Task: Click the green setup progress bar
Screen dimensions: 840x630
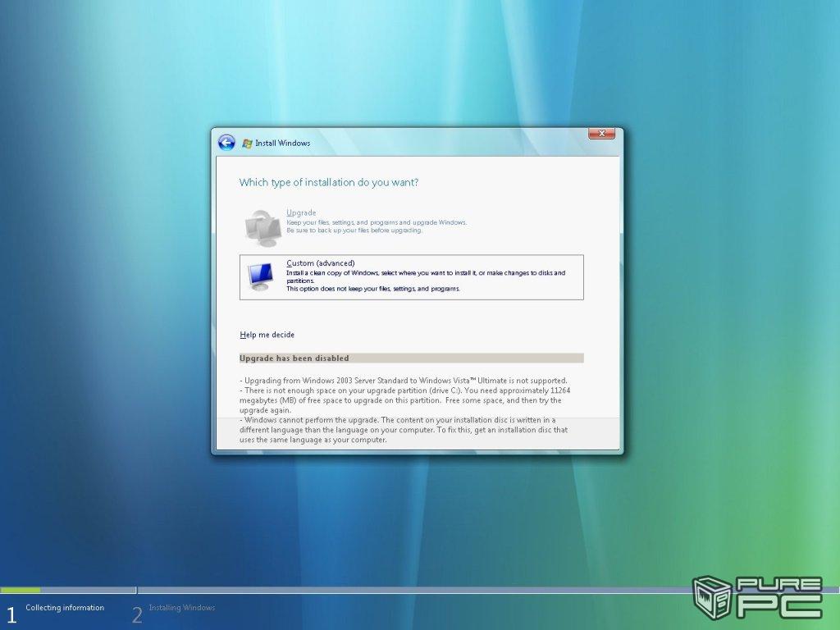Action: [21, 590]
